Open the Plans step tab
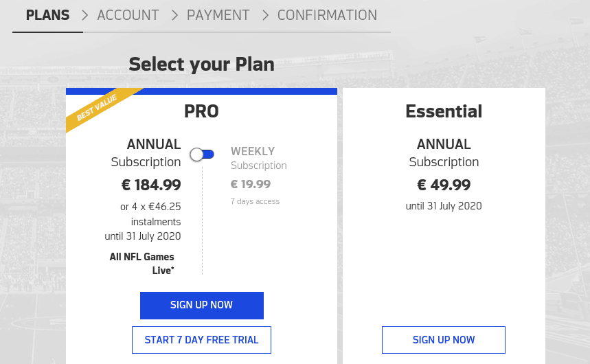 click(x=48, y=15)
